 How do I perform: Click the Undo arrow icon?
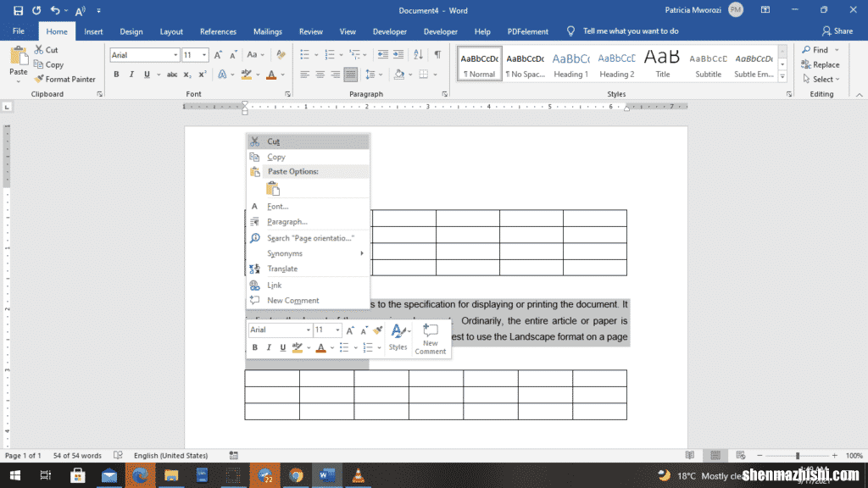[55, 10]
